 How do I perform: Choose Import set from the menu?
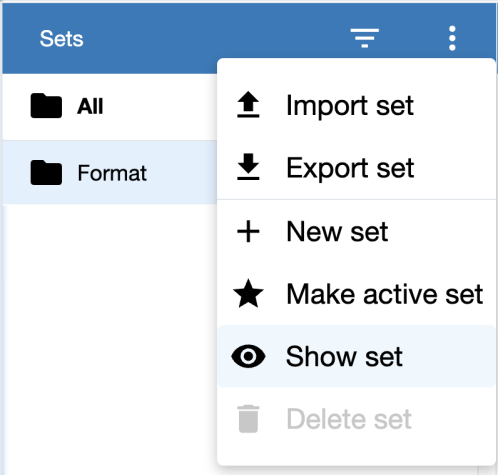coord(356,105)
